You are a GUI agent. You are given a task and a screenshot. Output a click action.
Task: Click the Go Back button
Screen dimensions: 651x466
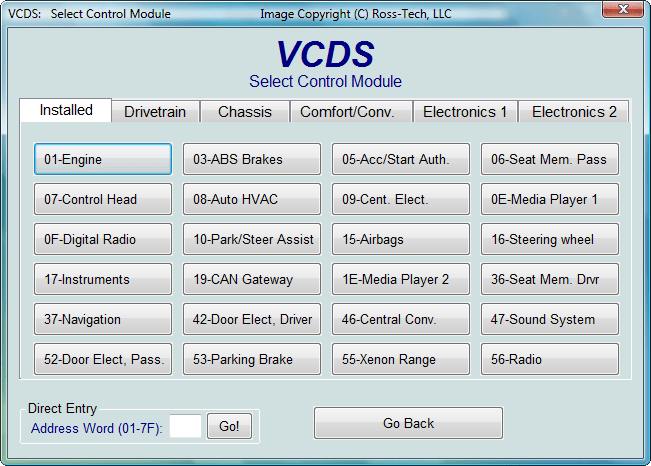point(409,423)
